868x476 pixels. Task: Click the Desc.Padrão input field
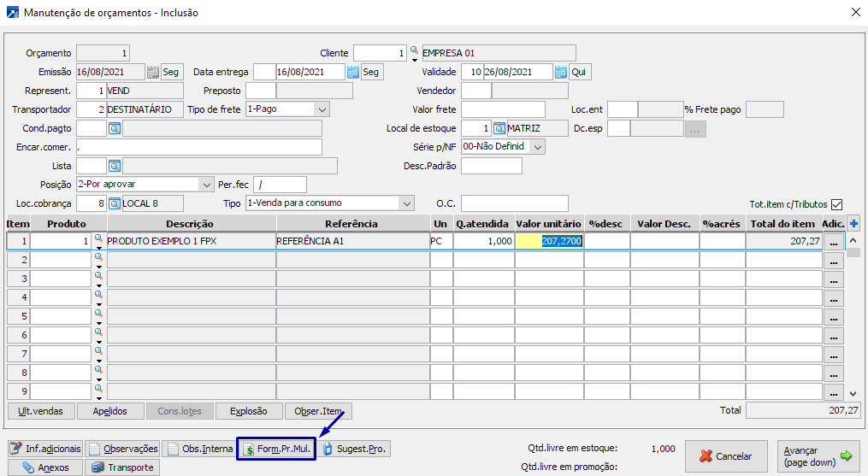tap(492, 166)
